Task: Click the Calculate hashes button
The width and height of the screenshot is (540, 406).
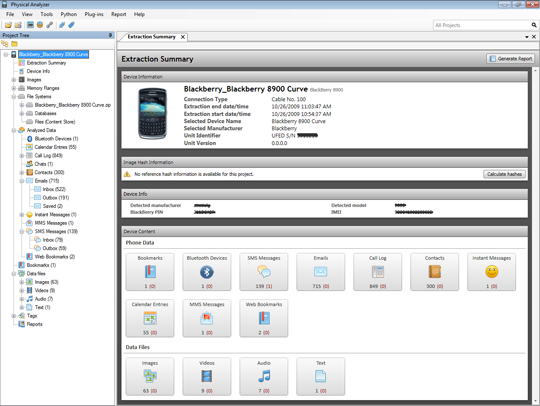Action: tap(505, 174)
